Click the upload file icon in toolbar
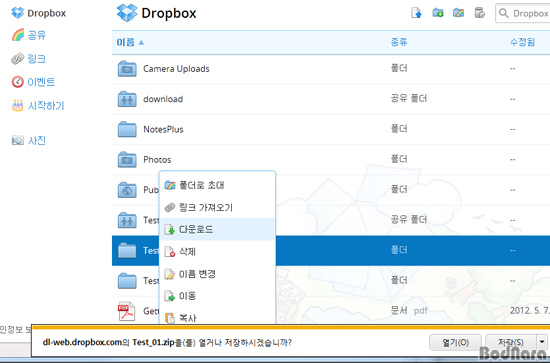Viewport: 550px width, 363px height. 416,13
